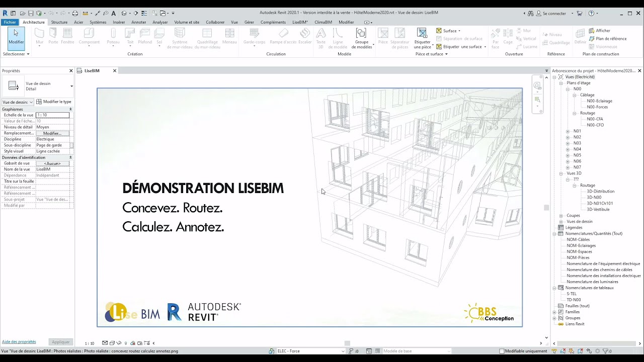Collapse the Graphismes properties section

[x=70, y=109]
